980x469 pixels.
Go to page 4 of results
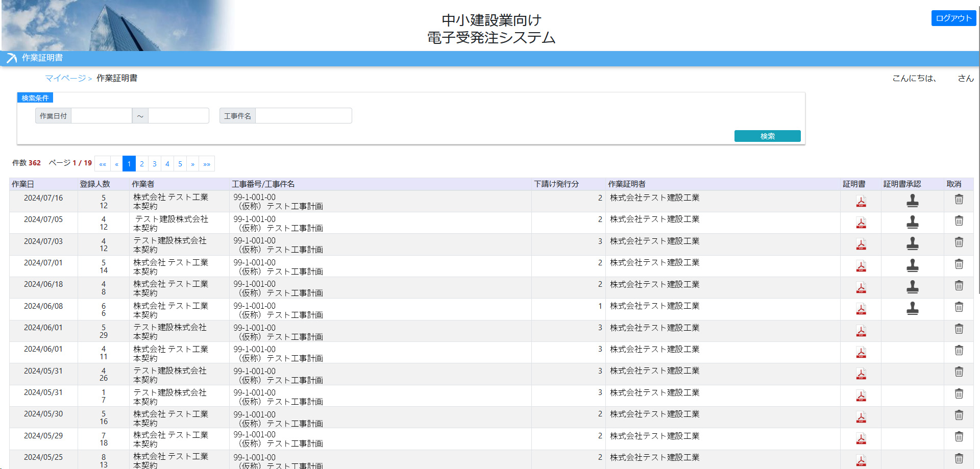(x=167, y=164)
